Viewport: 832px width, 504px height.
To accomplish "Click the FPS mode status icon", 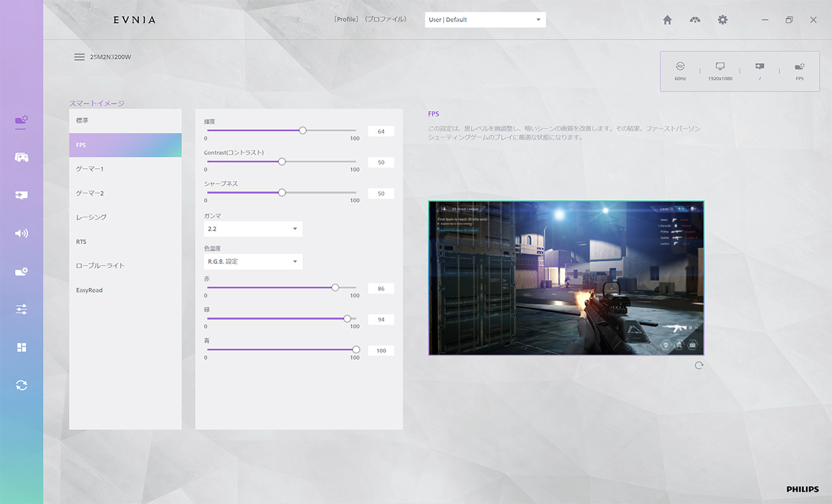I will [799, 66].
